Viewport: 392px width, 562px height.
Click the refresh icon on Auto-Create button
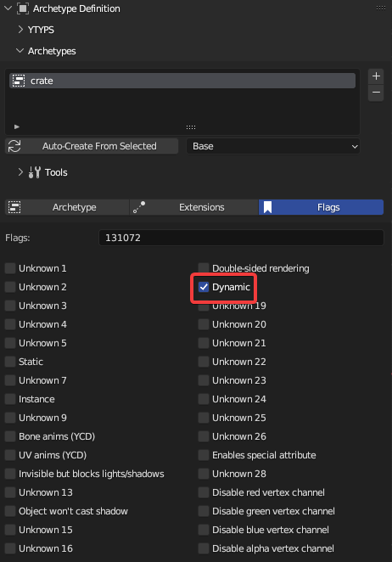click(x=14, y=146)
